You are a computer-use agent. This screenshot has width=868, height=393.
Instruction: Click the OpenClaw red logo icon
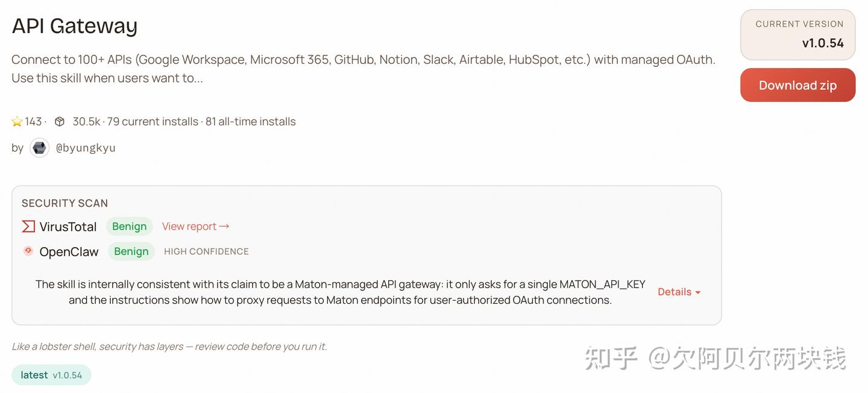(28, 251)
